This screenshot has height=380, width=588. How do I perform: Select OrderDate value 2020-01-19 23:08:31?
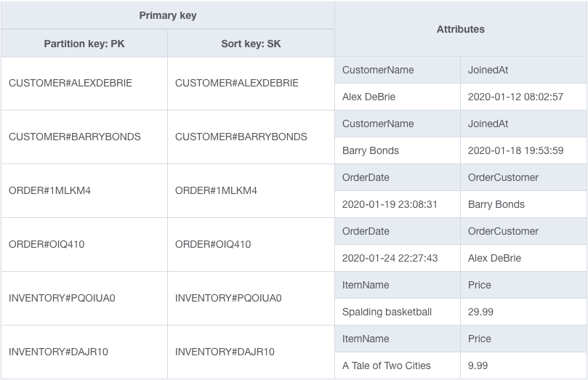click(x=390, y=204)
